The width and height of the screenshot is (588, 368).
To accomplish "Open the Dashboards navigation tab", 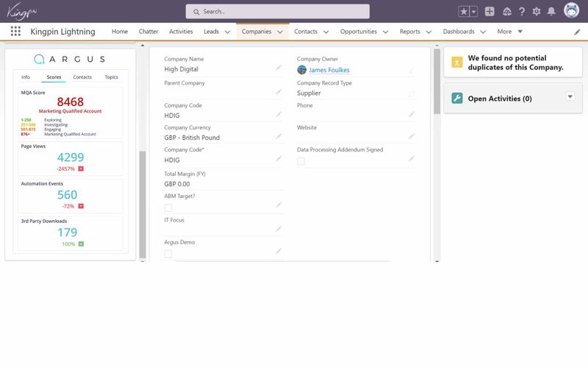I will 458,32.
